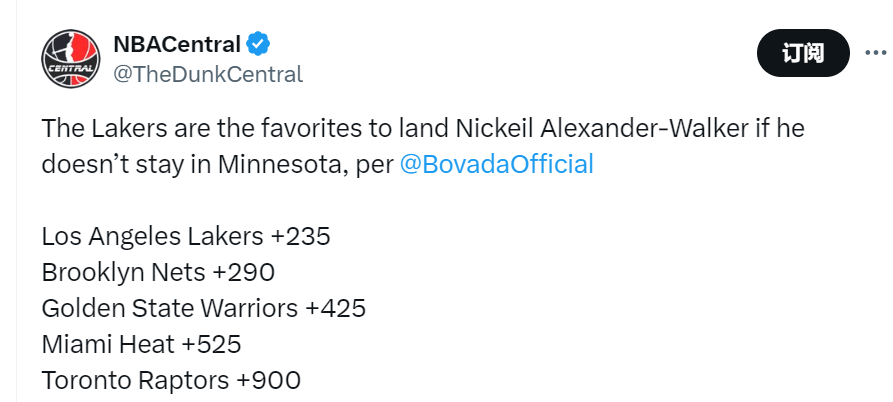Follow the @BovadaOfficial mention link

pos(497,164)
